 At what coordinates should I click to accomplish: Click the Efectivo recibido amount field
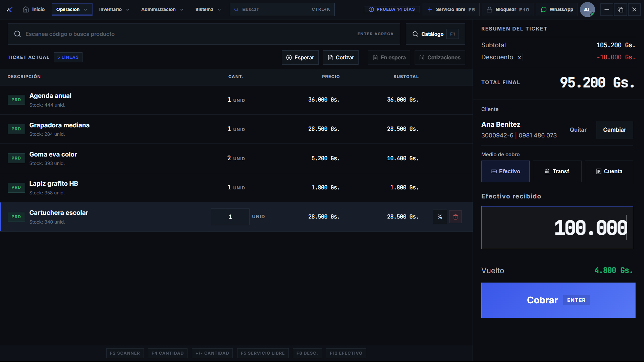[x=557, y=228]
